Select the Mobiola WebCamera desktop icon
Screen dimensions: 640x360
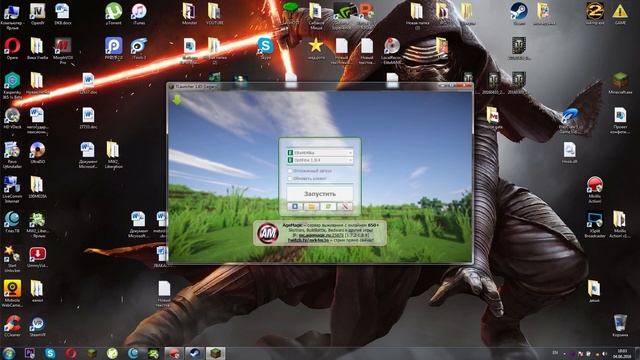[x=12, y=293]
